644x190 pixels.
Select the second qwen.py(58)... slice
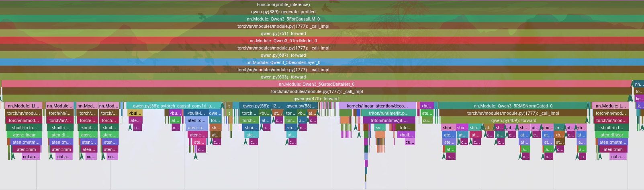pyautogui.click(x=301, y=106)
